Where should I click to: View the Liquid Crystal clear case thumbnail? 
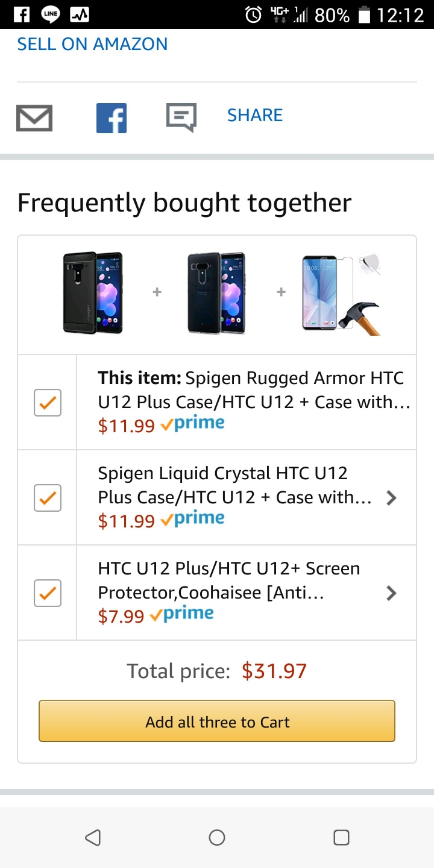click(x=216, y=293)
